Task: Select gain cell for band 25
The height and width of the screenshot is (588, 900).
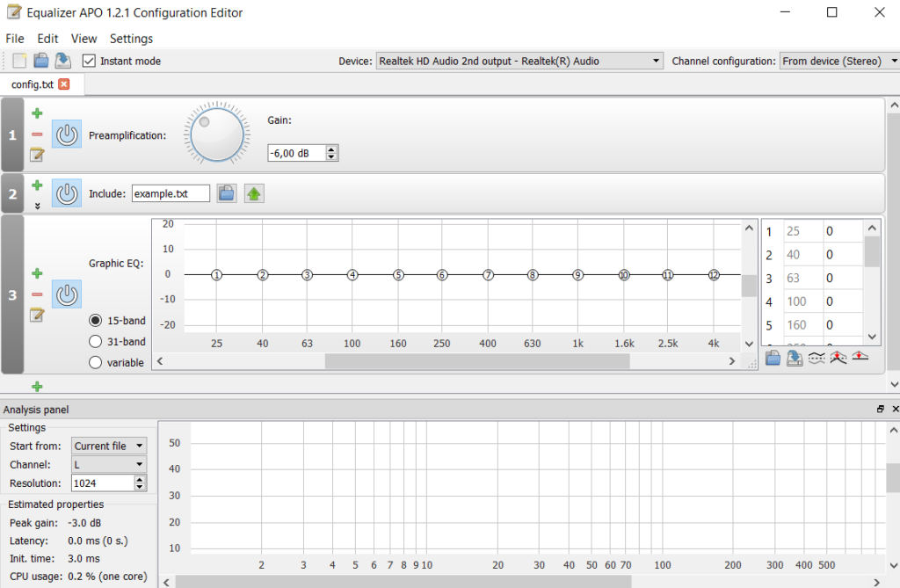Action: 843,231
